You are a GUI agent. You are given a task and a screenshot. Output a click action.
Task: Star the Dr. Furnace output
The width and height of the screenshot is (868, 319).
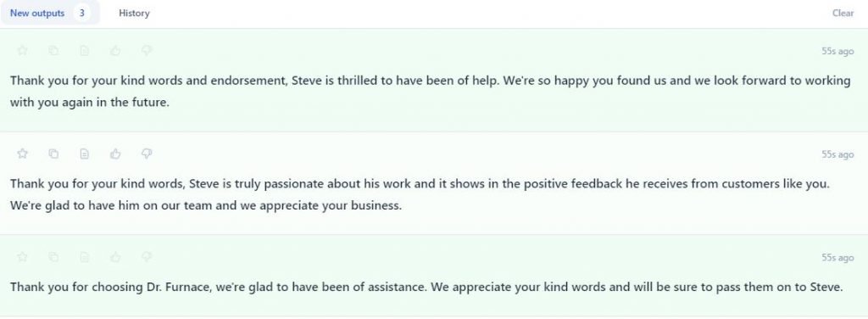(x=22, y=257)
